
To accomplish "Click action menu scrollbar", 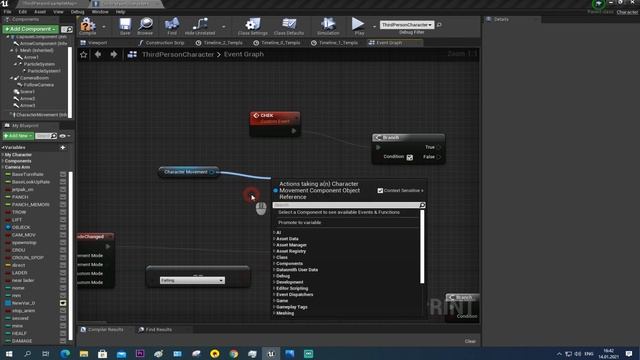I will click(422, 247).
